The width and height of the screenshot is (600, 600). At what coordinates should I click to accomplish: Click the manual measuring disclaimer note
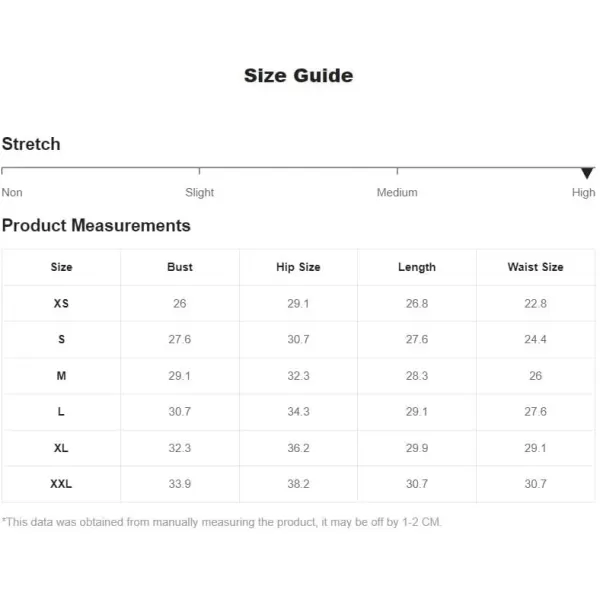(x=222, y=522)
